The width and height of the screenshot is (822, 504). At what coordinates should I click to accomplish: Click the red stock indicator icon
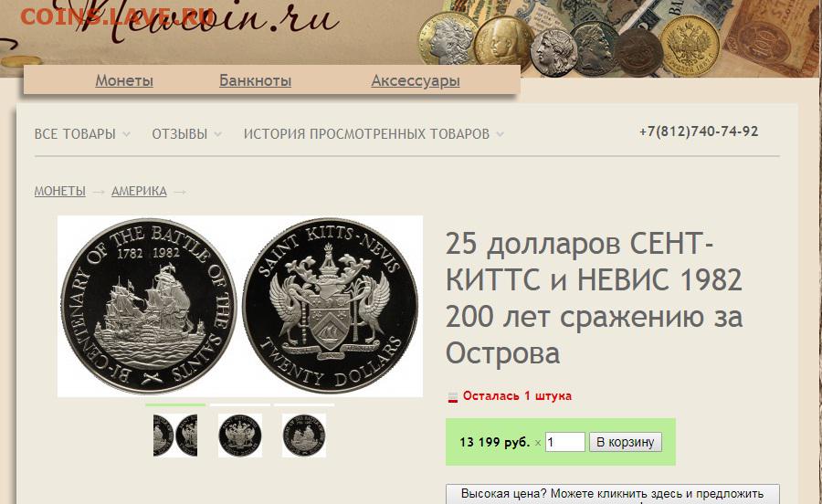tap(453, 397)
